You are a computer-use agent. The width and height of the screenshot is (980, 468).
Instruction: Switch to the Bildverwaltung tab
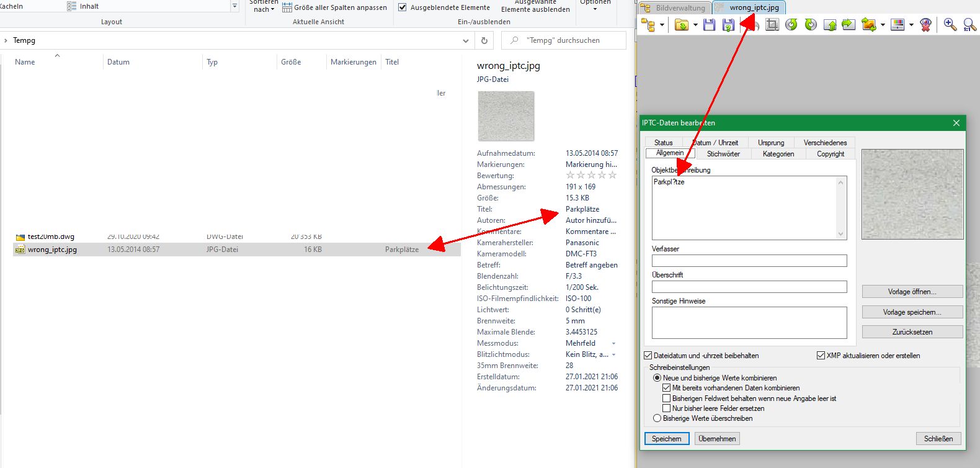point(675,8)
